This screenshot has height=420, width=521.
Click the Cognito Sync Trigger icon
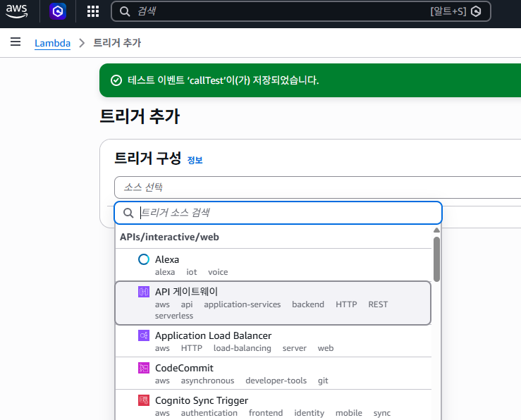[144, 400]
